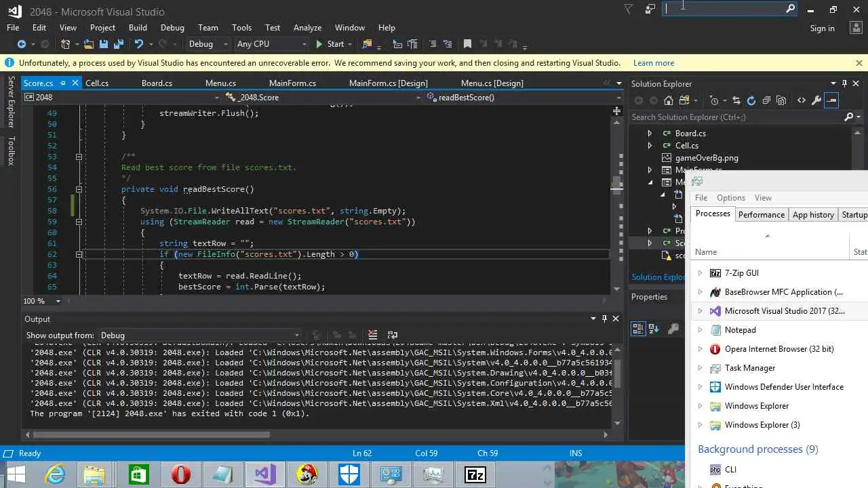Toggle Word Wrap in Output panel
The image size is (868, 488).
[392, 335]
